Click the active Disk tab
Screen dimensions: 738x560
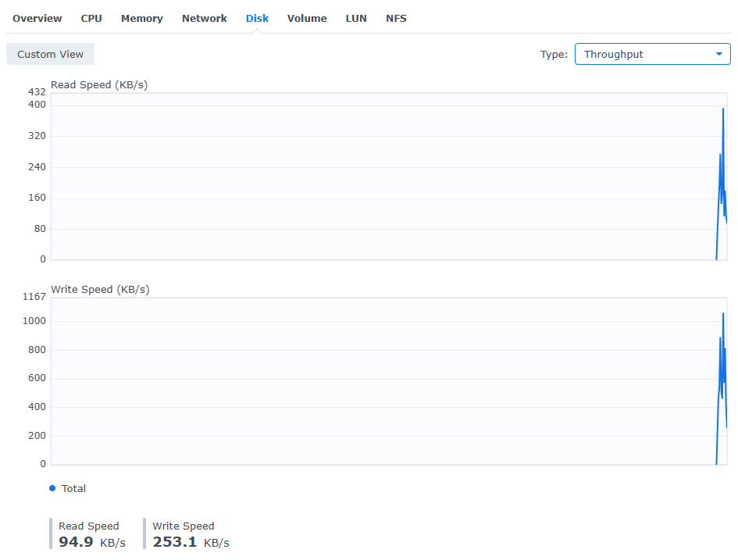pos(257,18)
